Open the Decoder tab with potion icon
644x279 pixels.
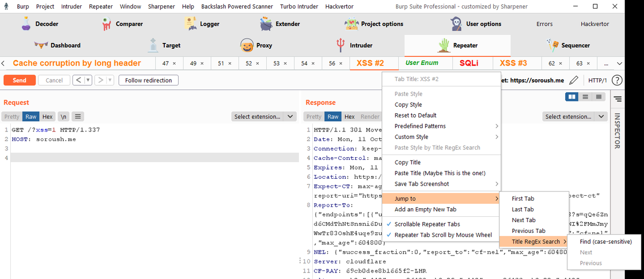click(x=26, y=23)
